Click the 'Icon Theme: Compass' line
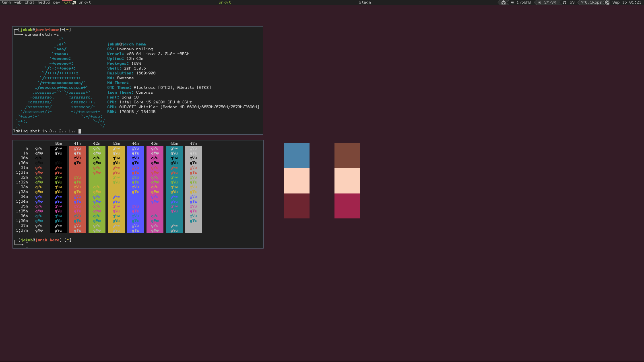This screenshot has height=362, width=644. (130, 93)
